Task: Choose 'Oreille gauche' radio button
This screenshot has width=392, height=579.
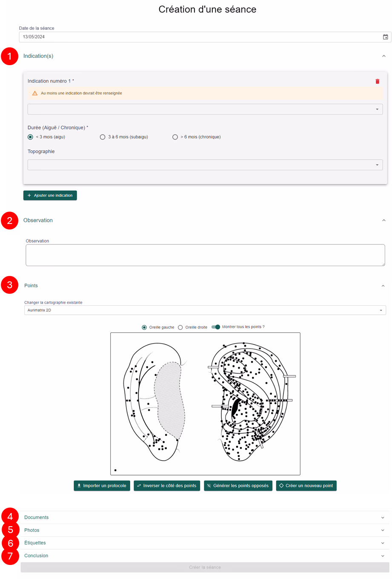Action: coord(144,327)
